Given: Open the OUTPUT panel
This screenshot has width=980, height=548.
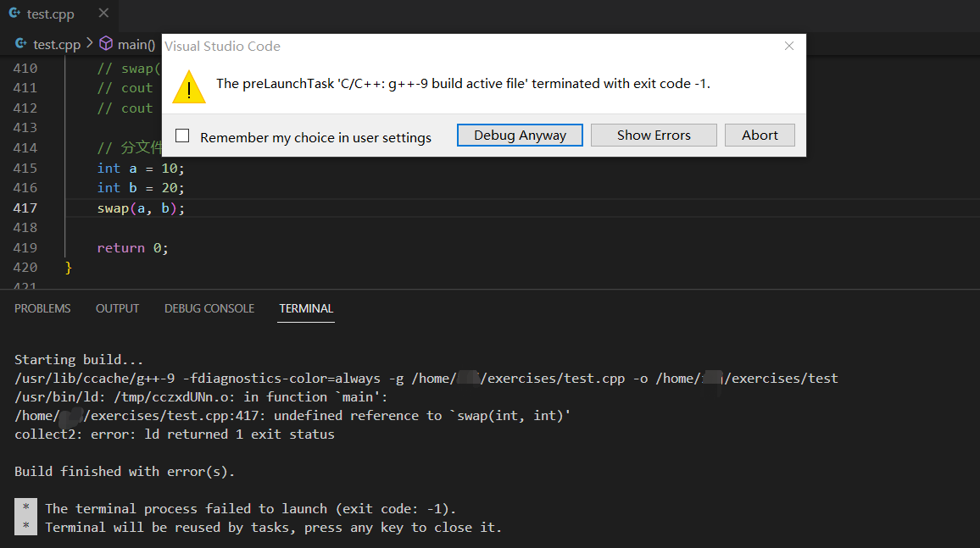Looking at the screenshot, I should [x=117, y=308].
